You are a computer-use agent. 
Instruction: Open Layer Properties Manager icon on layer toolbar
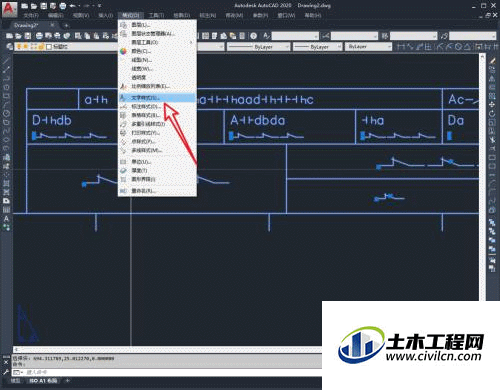[10, 46]
